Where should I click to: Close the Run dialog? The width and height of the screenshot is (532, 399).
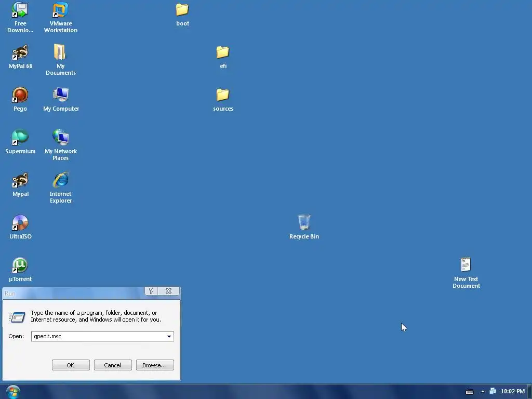tap(168, 291)
